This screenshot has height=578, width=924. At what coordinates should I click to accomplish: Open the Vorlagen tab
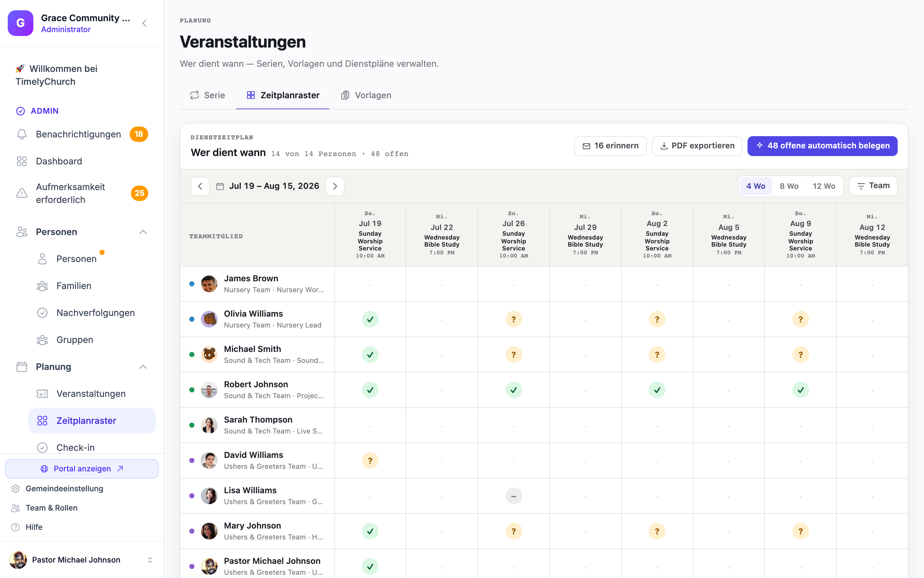pos(366,95)
